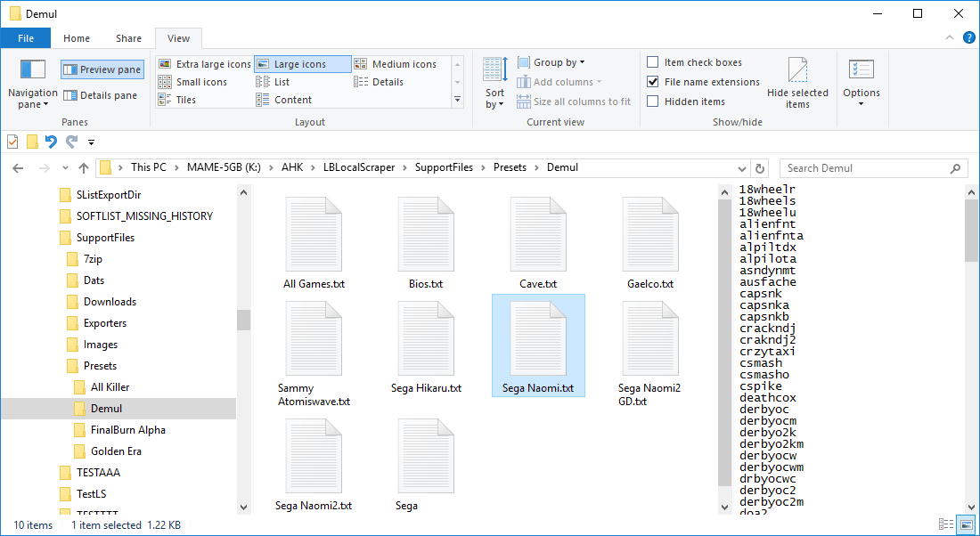Select Sega Naomi2.txt file
The image size is (980, 536).
[x=314, y=464]
